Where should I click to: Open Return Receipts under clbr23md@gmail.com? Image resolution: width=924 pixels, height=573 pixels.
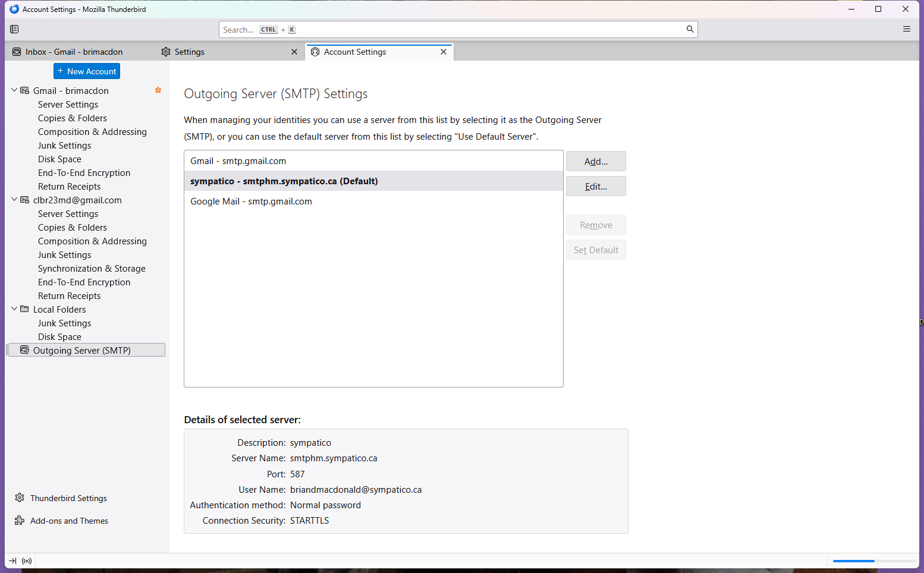coord(69,296)
